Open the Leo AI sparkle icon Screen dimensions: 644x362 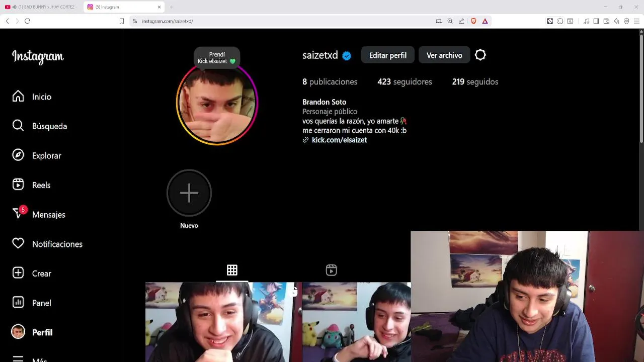click(616, 21)
